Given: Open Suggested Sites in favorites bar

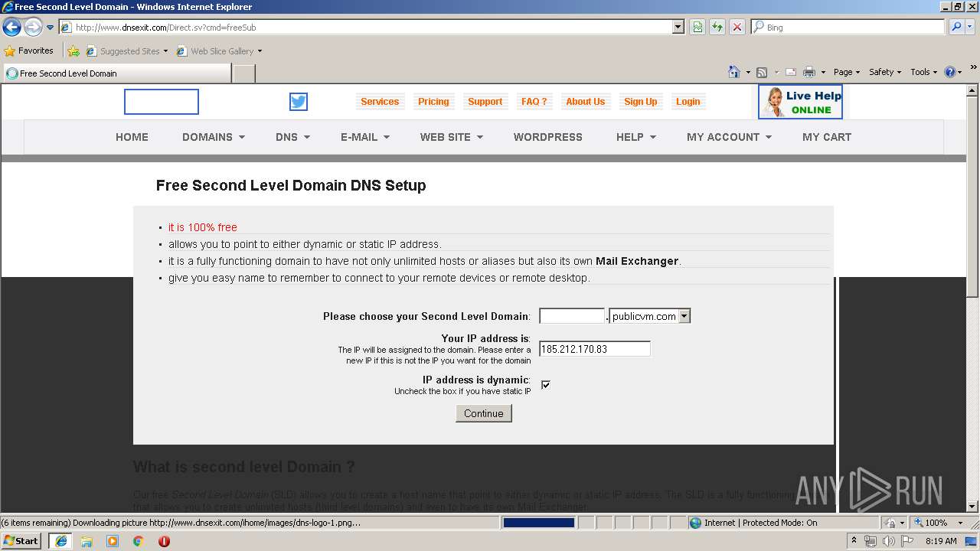Looking at the screenshot, I should tap(127, 51).
